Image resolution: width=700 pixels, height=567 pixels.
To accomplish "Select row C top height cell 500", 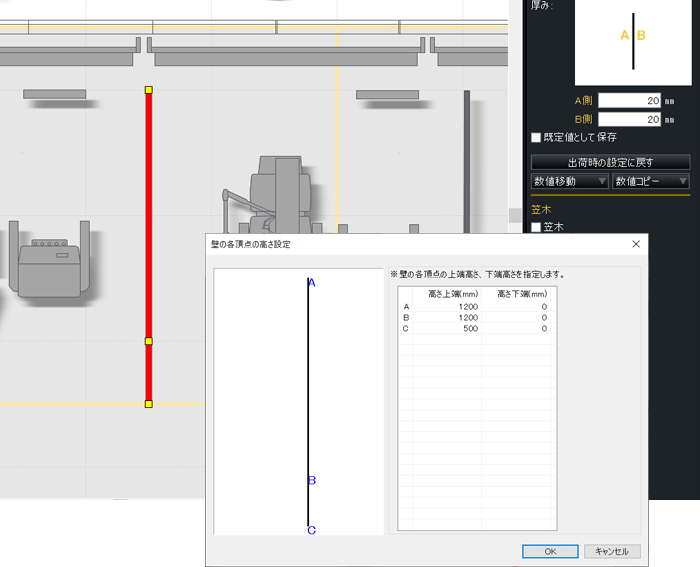I will (x=447, y=329).
